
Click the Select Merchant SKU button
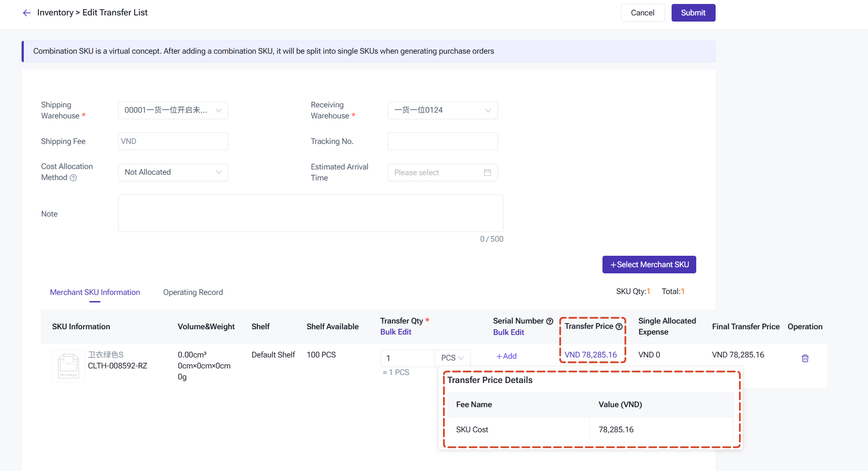[x=649, y=265]
